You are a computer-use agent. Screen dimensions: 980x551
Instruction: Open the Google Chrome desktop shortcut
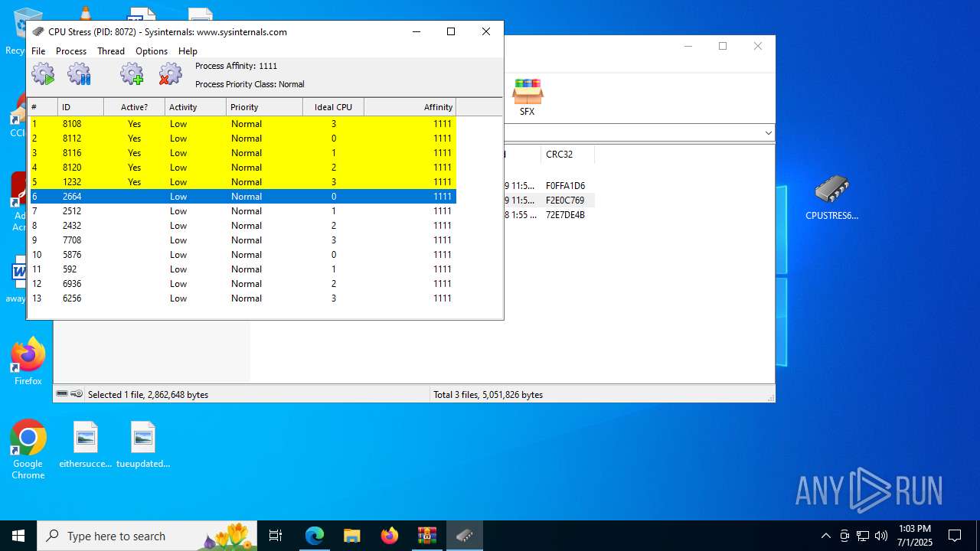pyautogui.click(x=28, y=450)
